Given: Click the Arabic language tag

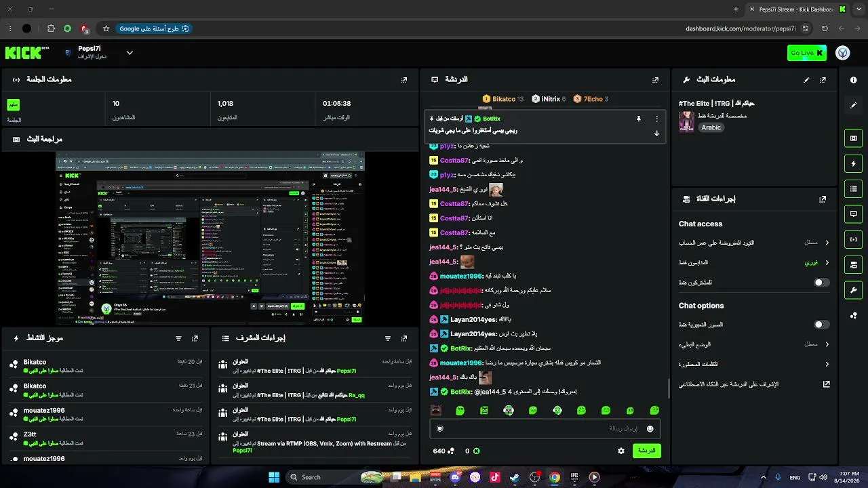Looking at the screenshot, I should pyautogui.click(x=711, y=127).
